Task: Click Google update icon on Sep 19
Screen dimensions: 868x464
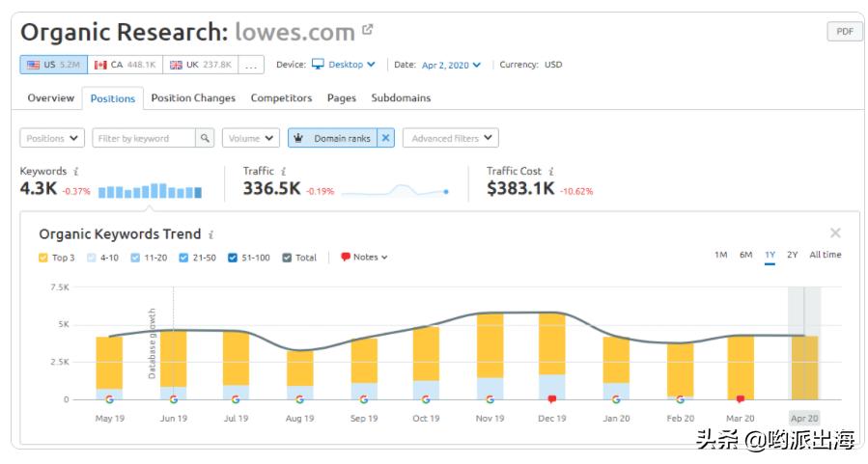Action: point(364,398)
